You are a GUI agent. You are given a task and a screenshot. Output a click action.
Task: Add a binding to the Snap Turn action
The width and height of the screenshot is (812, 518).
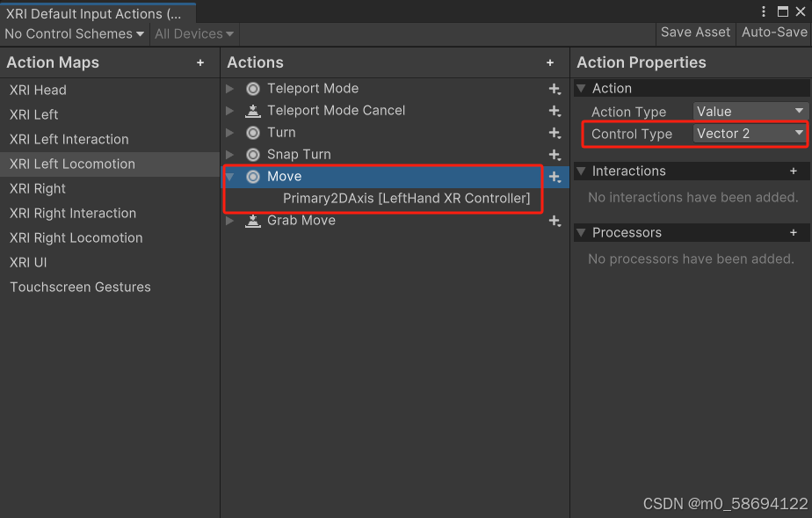coord(555,154)
